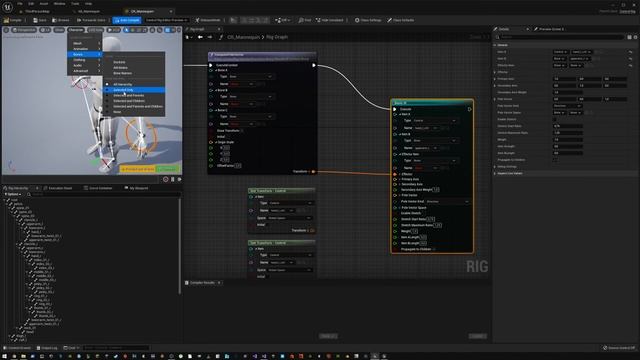Toggle Sockets in Bones submenu
The image size is (640, 360).
click(x=134, y=62)
